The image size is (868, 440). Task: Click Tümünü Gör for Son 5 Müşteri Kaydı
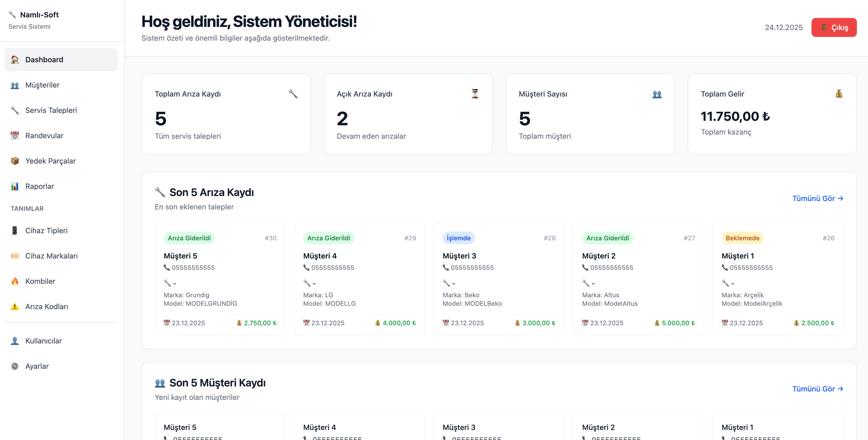(818, 389)
